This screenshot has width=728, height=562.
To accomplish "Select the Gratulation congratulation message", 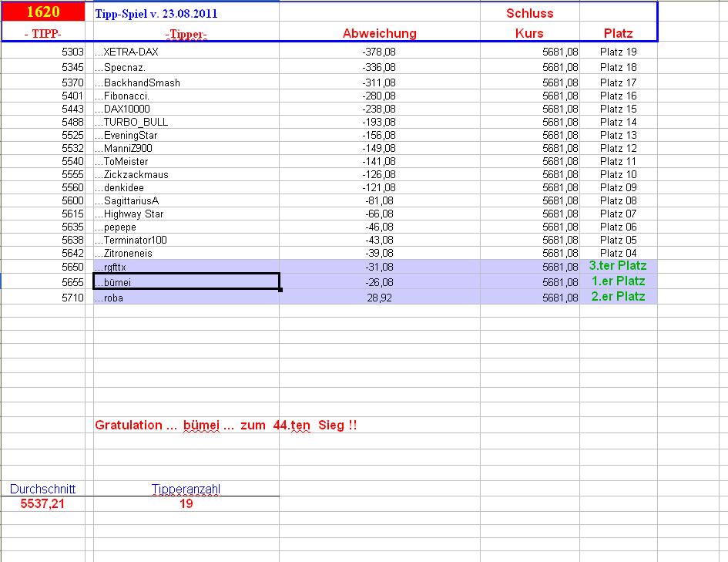I will [x=223, y=425].
